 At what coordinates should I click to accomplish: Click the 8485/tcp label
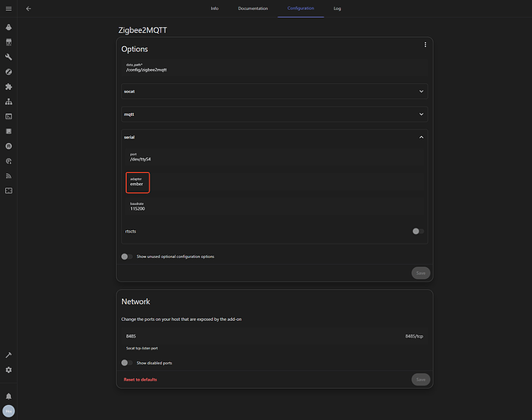(x=414, y=336)
